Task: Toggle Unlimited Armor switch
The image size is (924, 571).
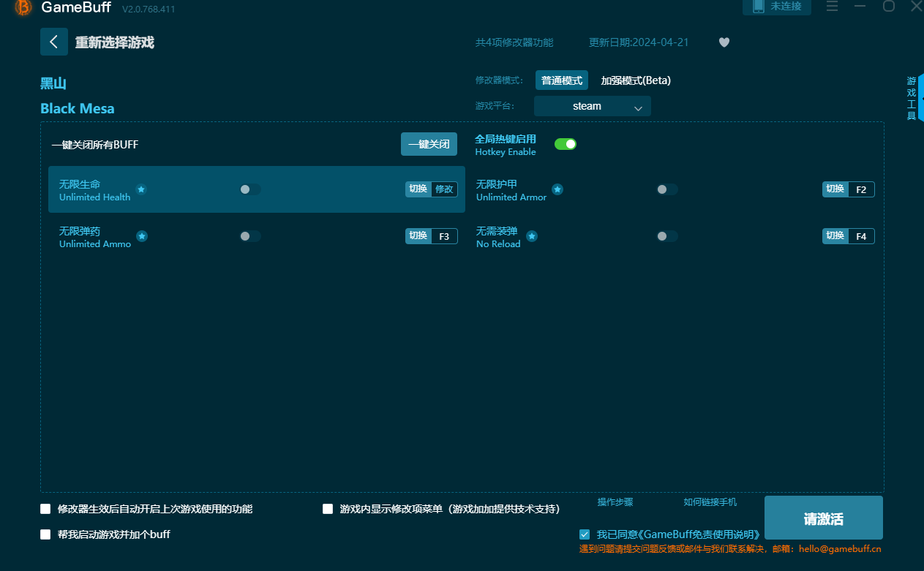Action: (667, 189)
